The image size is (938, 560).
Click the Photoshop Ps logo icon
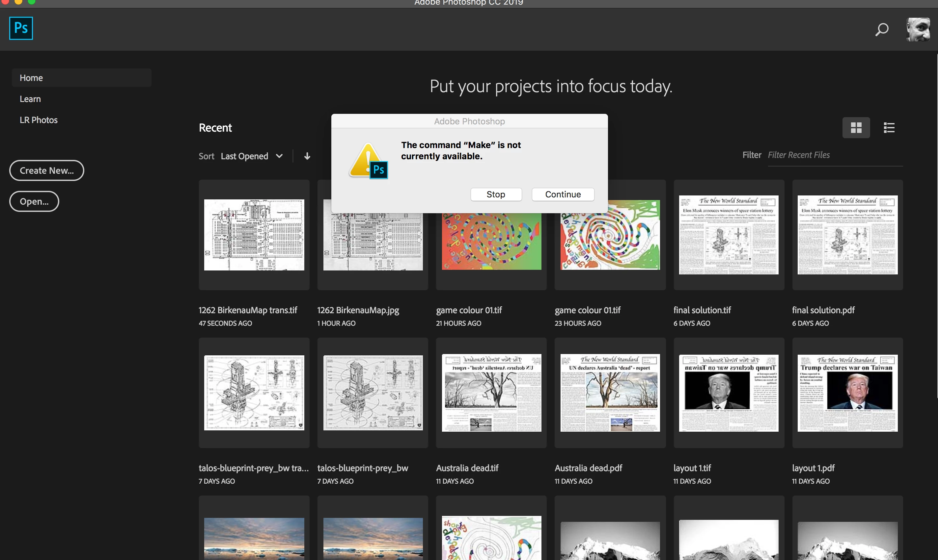21,28
